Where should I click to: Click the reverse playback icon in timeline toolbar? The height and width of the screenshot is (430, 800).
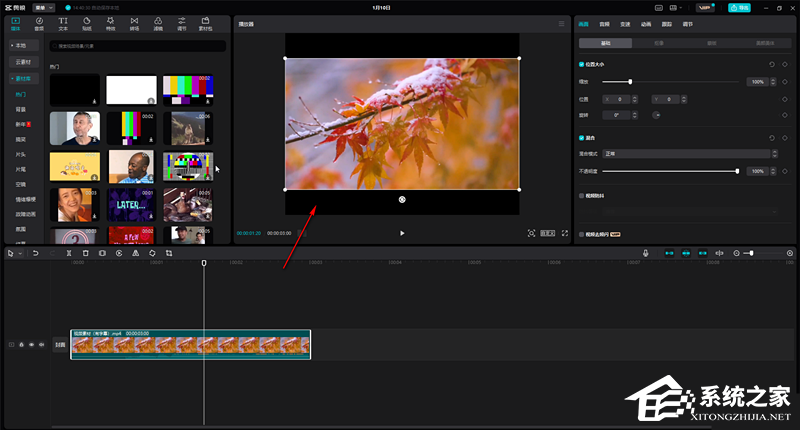tap(119, 253)
